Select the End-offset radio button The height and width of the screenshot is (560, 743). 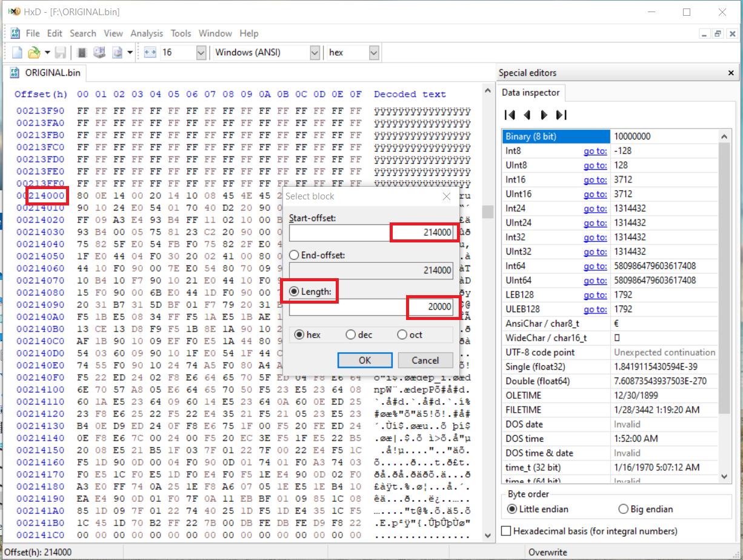click(294, 255)
